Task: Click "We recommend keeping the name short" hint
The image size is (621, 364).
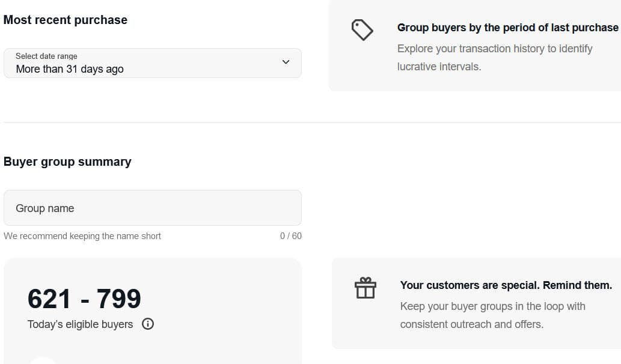Action: (x=82, y=236)
